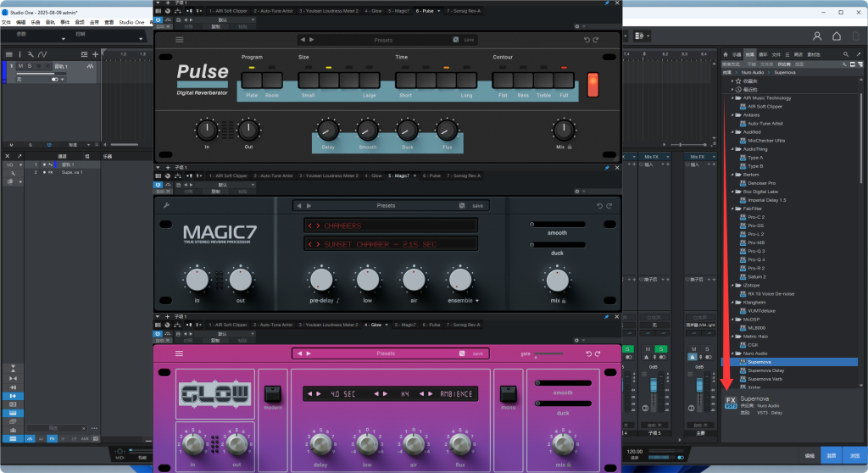Image resolution: width=868 pixels, height=473 pixels.
Task: Toggle the mono switch on Glow
Action: [x=509, y=394]
